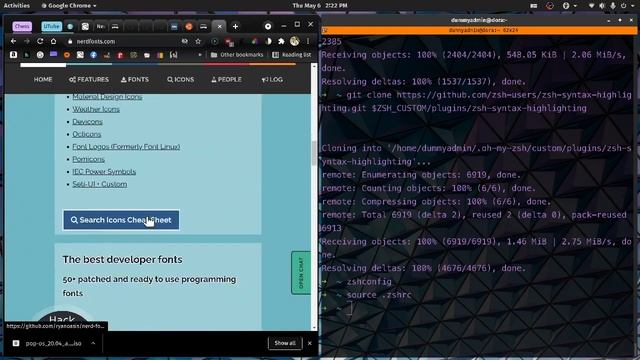Close the downloads bar
640x360 pixels.
tap(309, 343)
